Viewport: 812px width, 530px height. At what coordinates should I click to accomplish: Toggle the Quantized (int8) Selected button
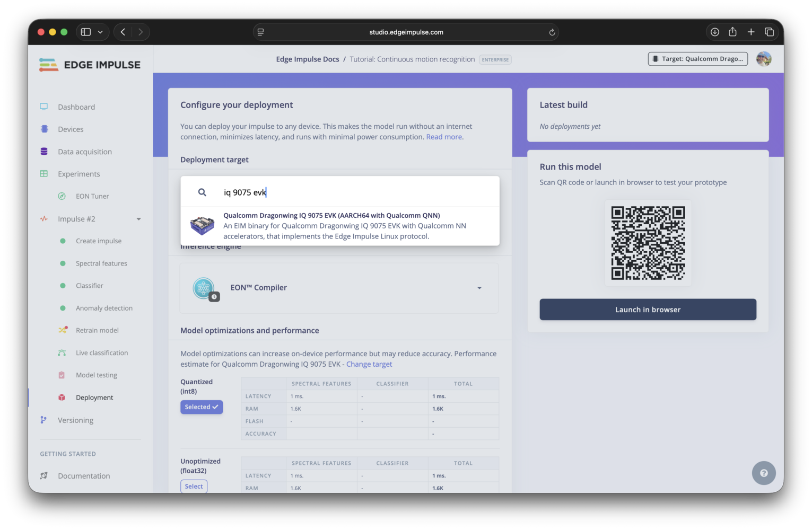click(x=202, y=407)
